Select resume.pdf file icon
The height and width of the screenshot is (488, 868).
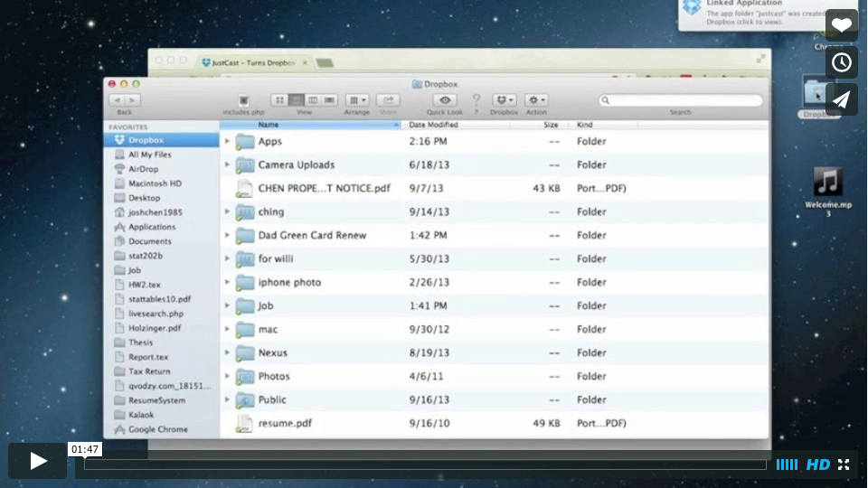point(244,423)
